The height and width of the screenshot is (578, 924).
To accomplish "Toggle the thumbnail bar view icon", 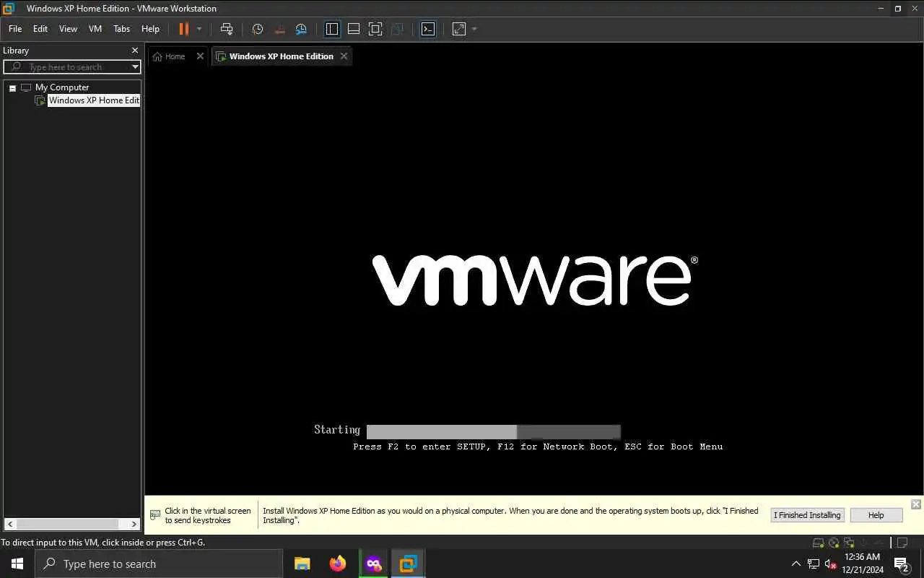I will [x=354, y=29].
